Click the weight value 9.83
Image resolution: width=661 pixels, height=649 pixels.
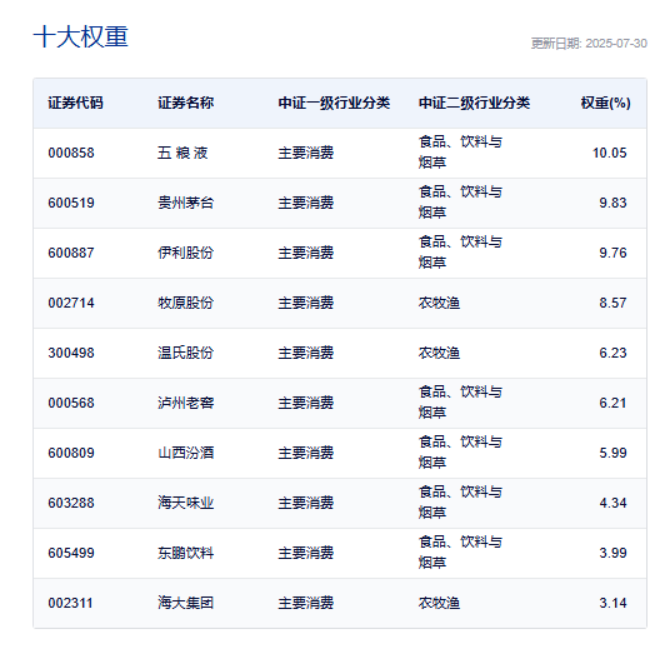[x=613, y=203]
